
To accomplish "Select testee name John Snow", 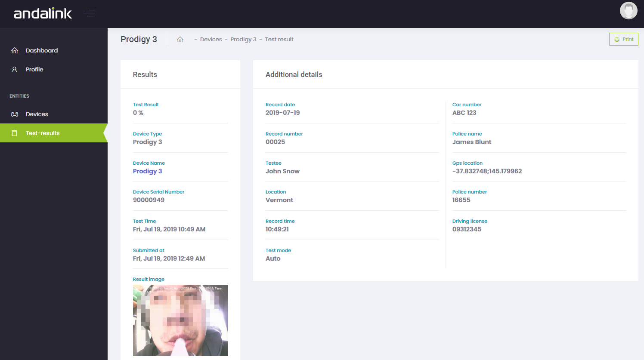I will point(282,171).
